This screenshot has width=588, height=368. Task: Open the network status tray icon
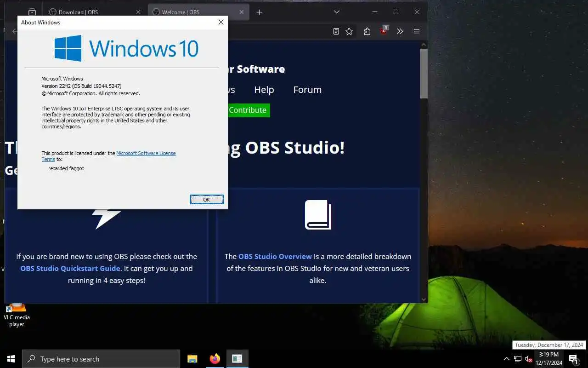(518, 359)
